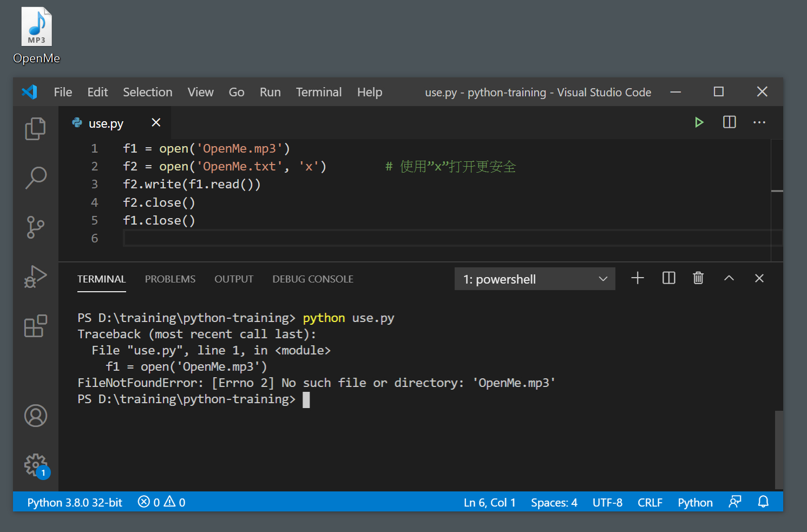
Task: Split the terminal panel
Action: coord(669,278)
